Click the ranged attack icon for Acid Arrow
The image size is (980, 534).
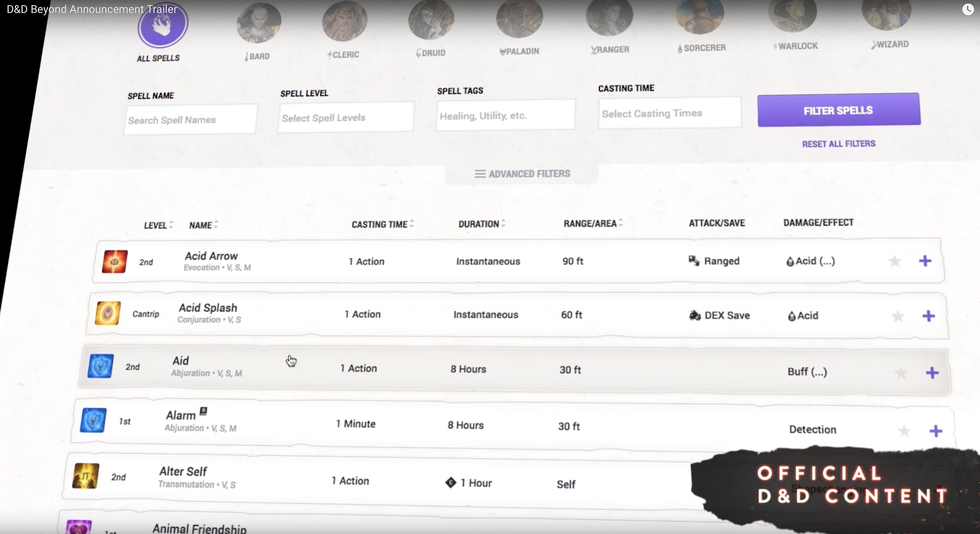point(694,261)
